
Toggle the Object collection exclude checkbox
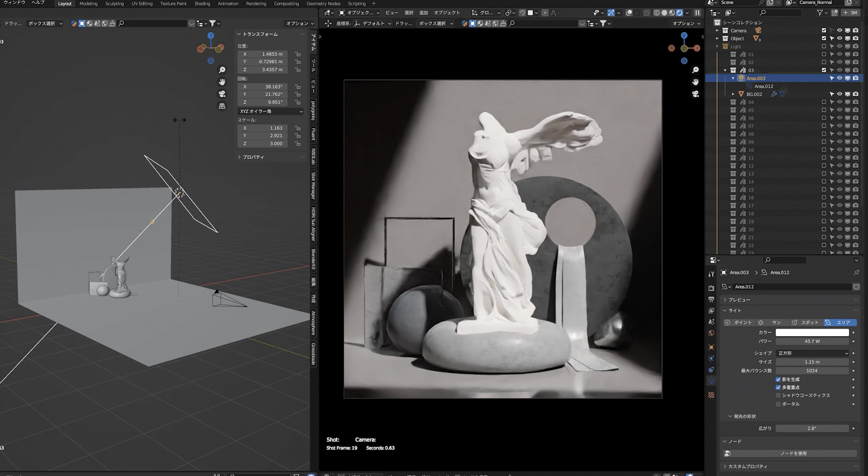point(824,38)
